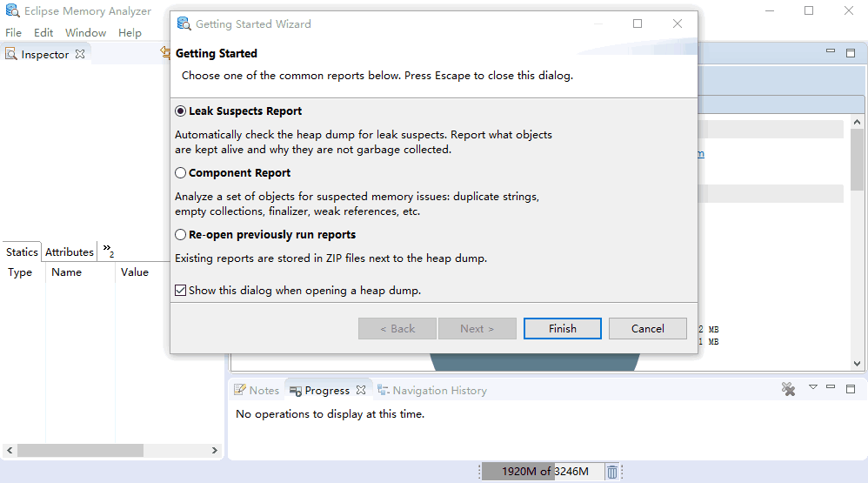The height and width of the screenshot is (483, 868).
Task: Maximize the Eclipse Memory Analyzer window
Action: pos(809,10)
